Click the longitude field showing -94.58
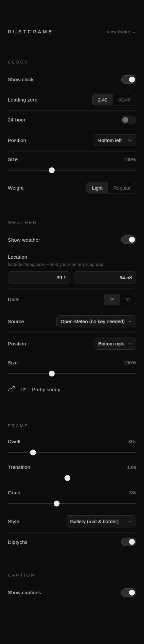Image resolution: width=144 pixels, height=644 pixels. (x=105, y=278)
